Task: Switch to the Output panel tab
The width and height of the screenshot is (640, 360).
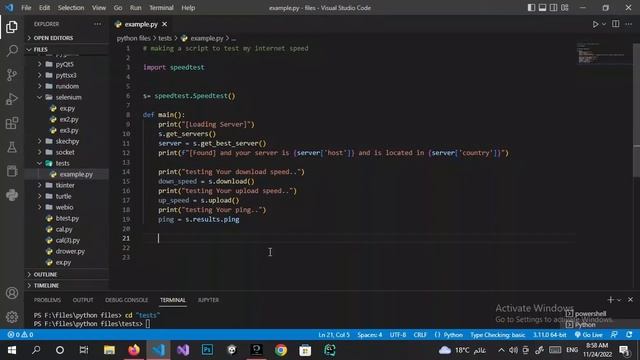Action: coord(83,300)
